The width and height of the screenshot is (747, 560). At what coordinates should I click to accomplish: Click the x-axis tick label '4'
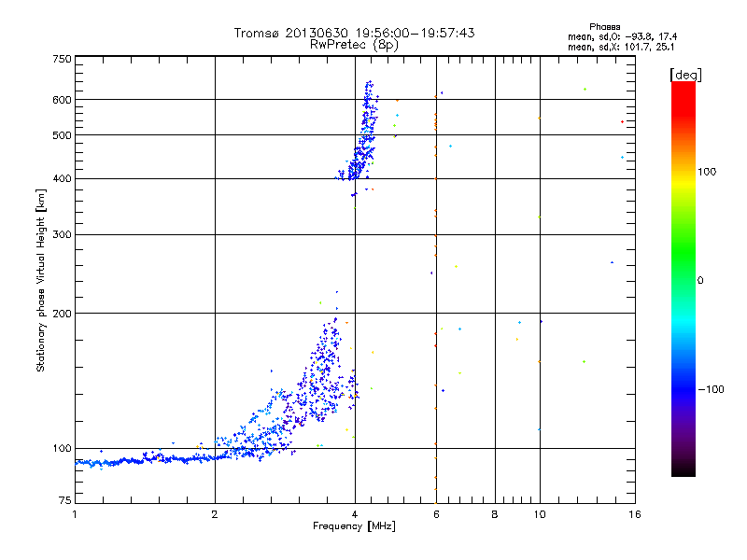click(355, 514)
